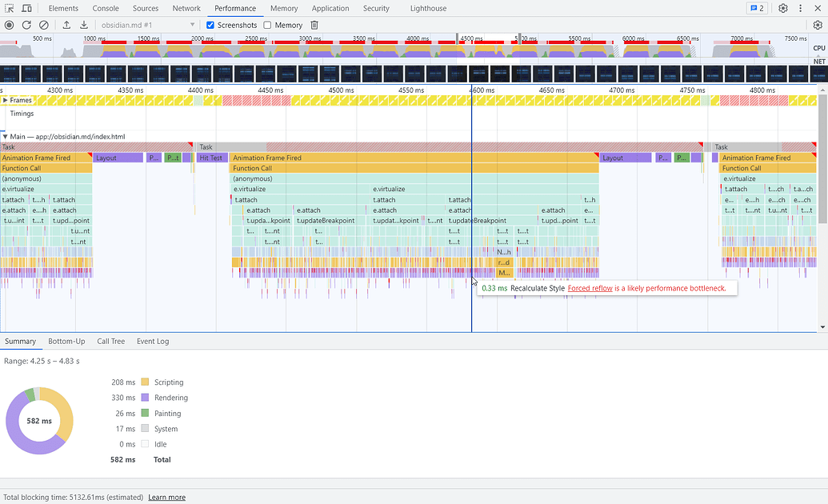Select the Layout bar right of first task
This screenshot has height=504, width=828.
[118, 158]
